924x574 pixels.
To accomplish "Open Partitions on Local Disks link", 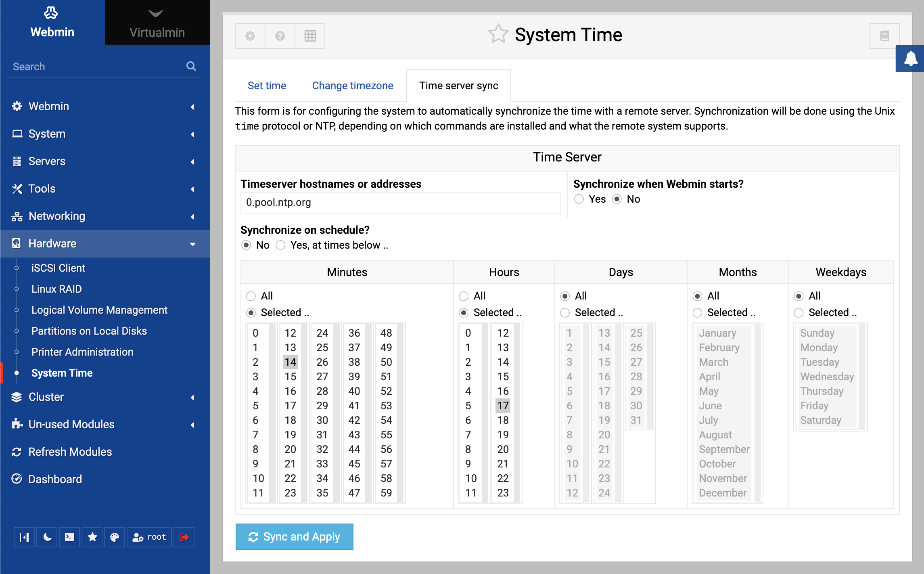I will (89, 331).
